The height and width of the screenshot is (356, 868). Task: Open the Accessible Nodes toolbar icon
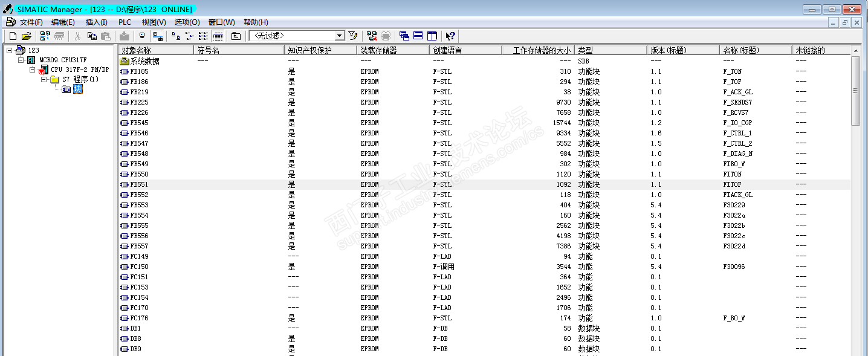point(45,36)
